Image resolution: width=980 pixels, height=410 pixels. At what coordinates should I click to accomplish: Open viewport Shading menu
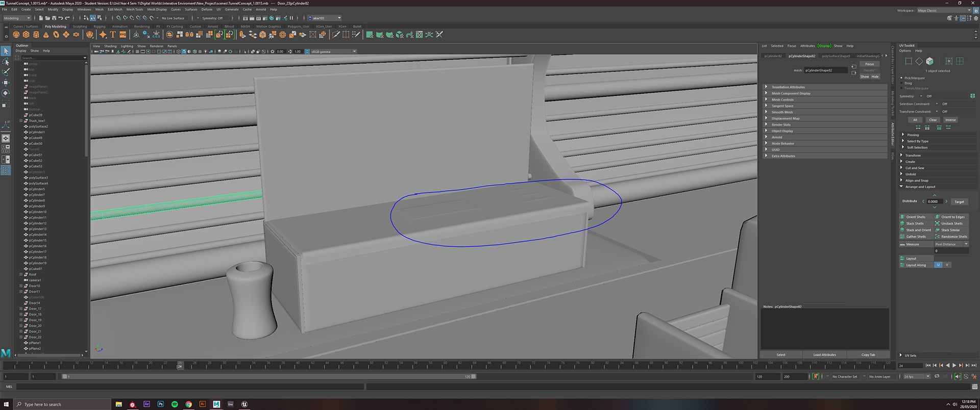tap(110, 46)
